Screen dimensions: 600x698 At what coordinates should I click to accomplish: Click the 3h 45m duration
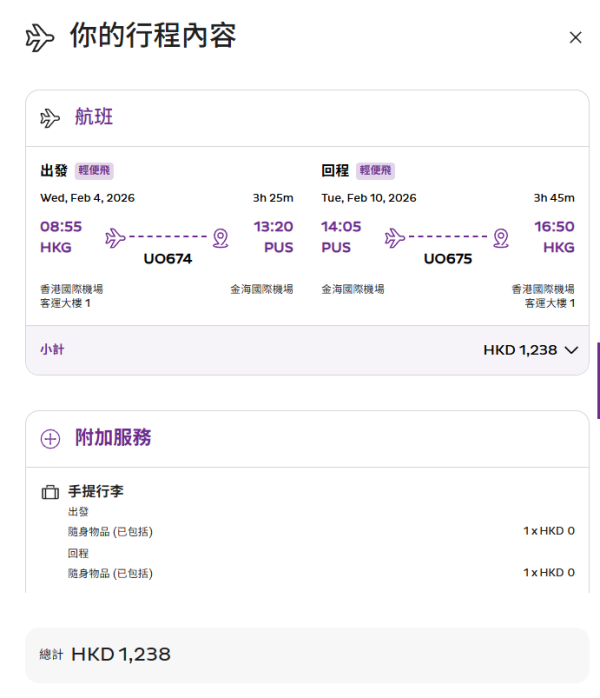[554, 198]
